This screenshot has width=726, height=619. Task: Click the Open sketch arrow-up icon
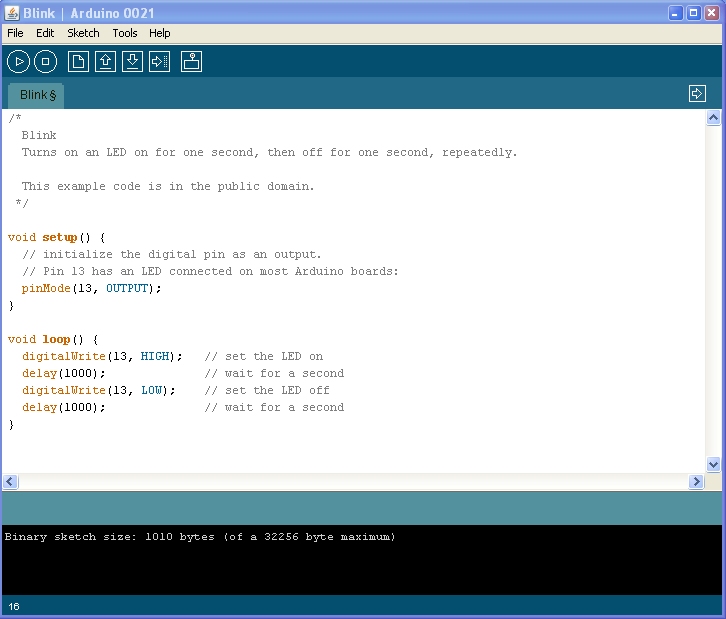click(x=105, y=62)
